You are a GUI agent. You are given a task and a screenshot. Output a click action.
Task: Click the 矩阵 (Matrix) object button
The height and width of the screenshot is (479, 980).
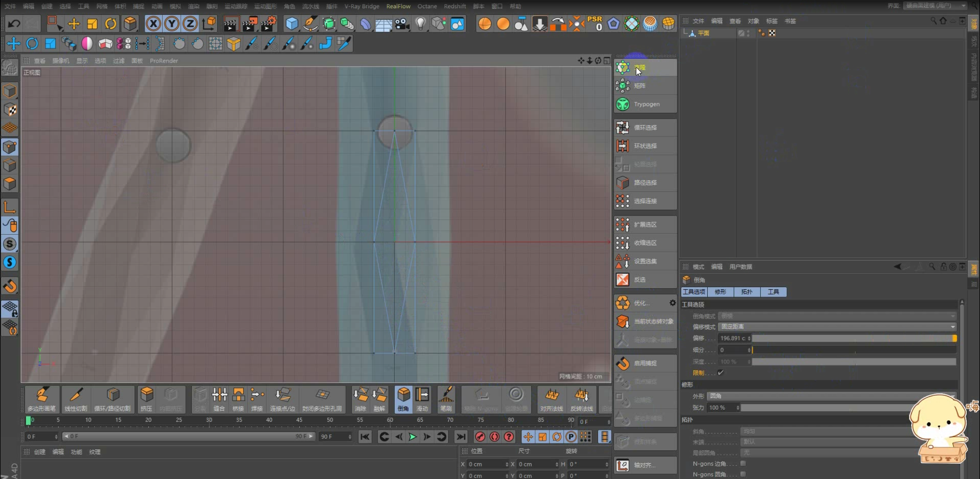click(645, 86)
